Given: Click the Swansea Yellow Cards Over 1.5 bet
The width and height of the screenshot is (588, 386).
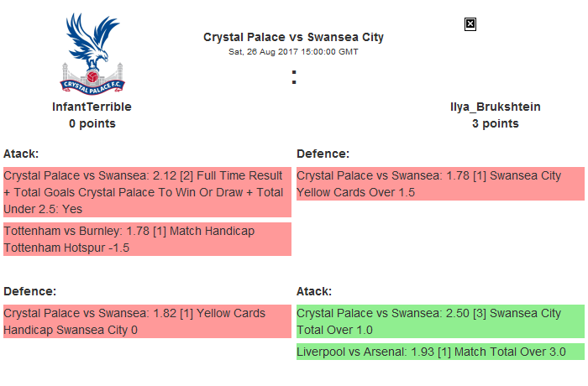Looking at the screenshot, I should [x=440, y=184].
